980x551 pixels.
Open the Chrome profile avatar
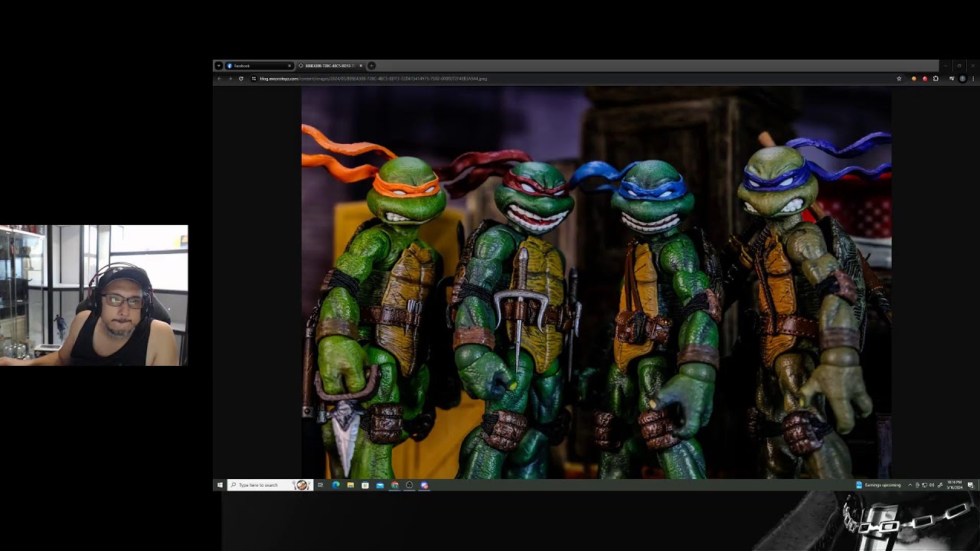pyautogui.click(x=962, y=79)
